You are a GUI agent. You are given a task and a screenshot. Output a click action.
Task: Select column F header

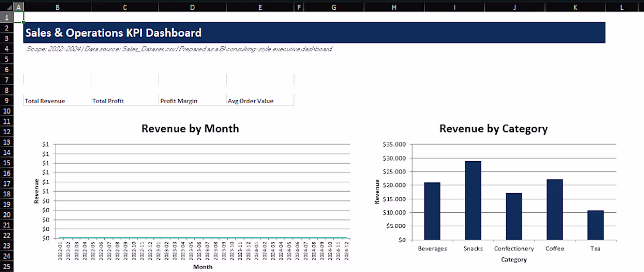click(x=299, y=7)
